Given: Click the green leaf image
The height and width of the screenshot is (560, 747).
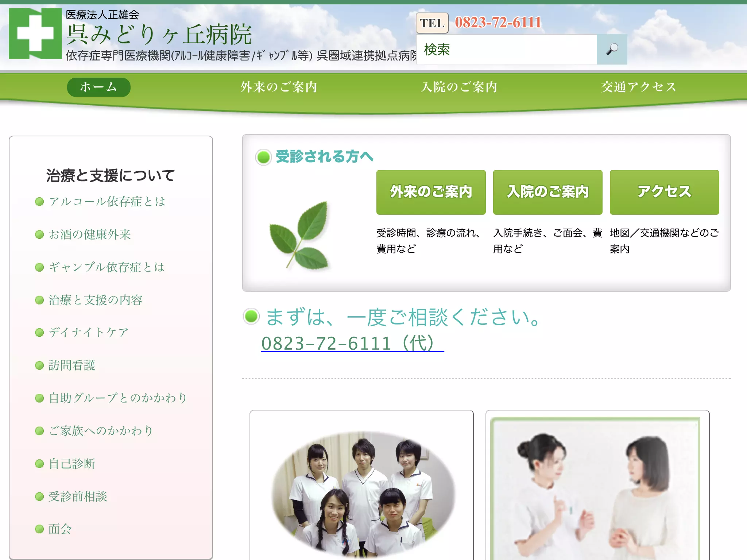Looking at the screenshot, I should coord(299,236).
